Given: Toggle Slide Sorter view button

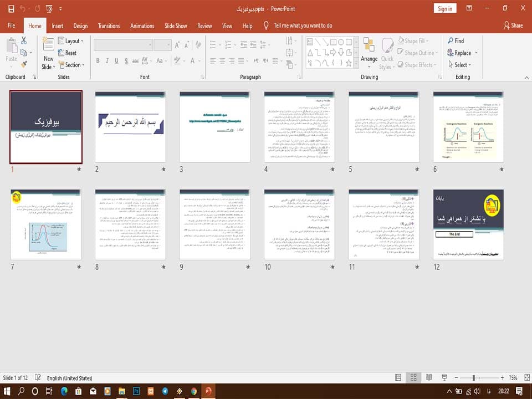Looking at the screenshot, I should click(x=413, y=377).
